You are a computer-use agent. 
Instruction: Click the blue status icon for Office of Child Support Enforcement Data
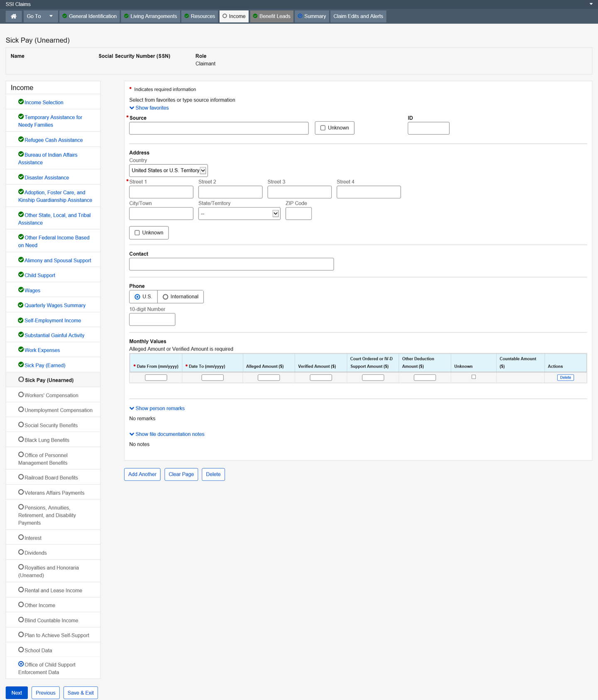[21, 664]
